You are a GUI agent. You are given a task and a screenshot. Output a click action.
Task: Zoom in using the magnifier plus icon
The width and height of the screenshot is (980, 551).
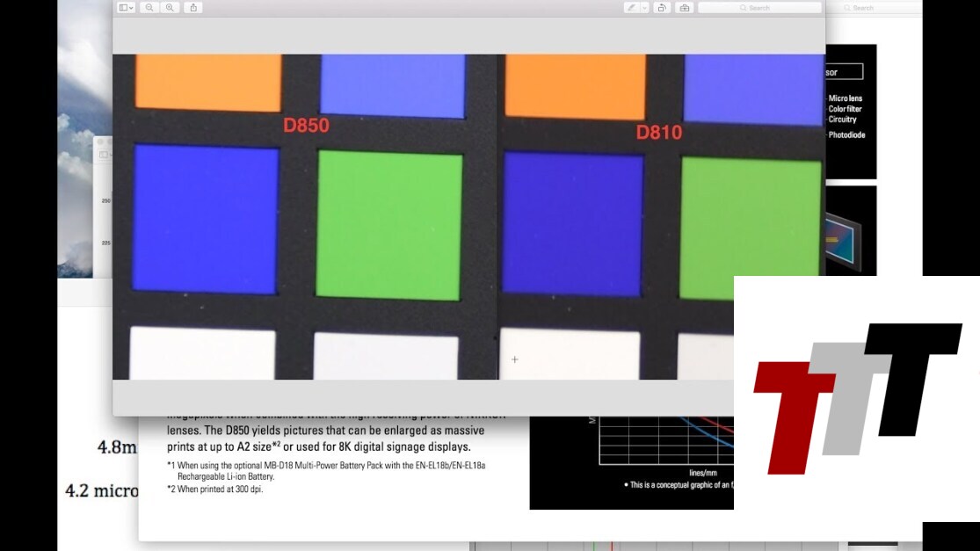tap(170, 8)
